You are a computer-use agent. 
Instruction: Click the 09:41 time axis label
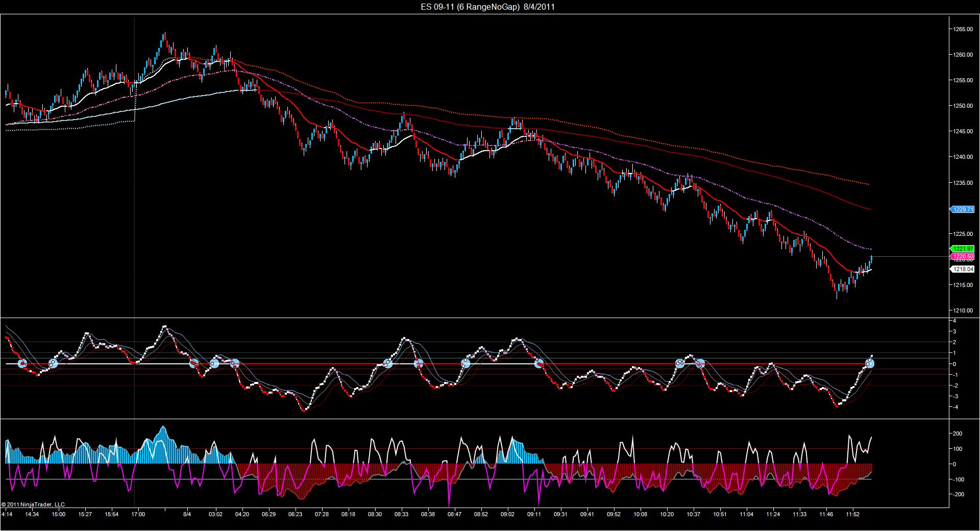pos(587,514)
